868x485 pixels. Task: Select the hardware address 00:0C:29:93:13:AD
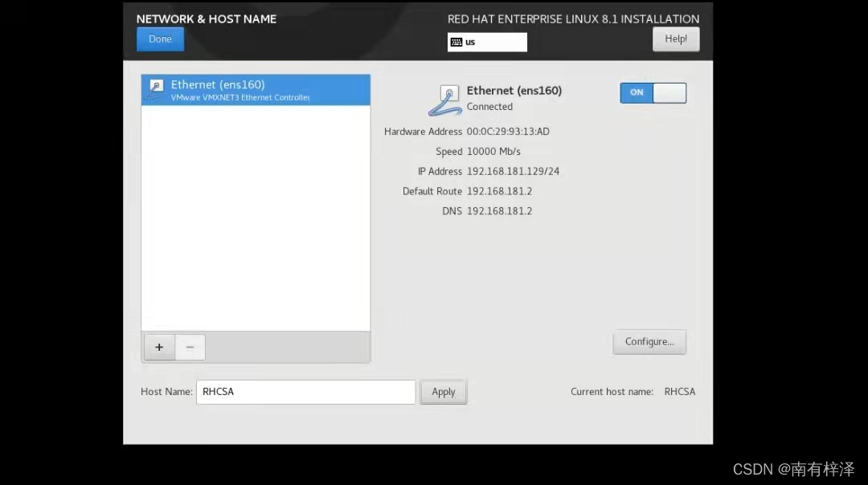(508, 132)
